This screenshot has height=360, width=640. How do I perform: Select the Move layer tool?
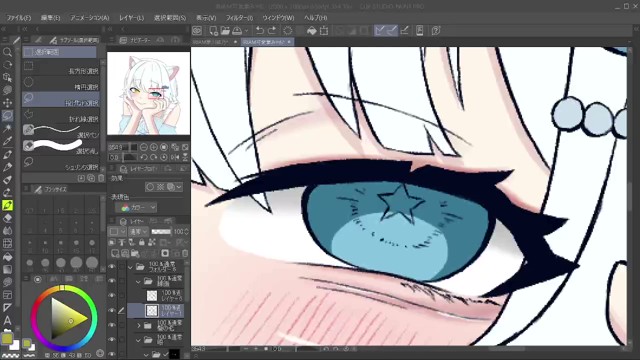pos(7,102)
